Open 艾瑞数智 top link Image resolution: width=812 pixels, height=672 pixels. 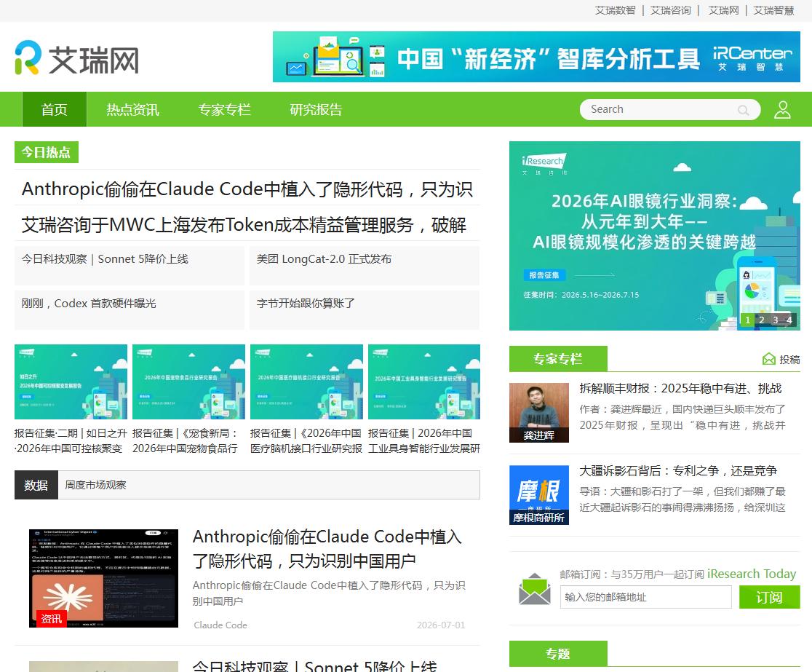click(615, 10)
